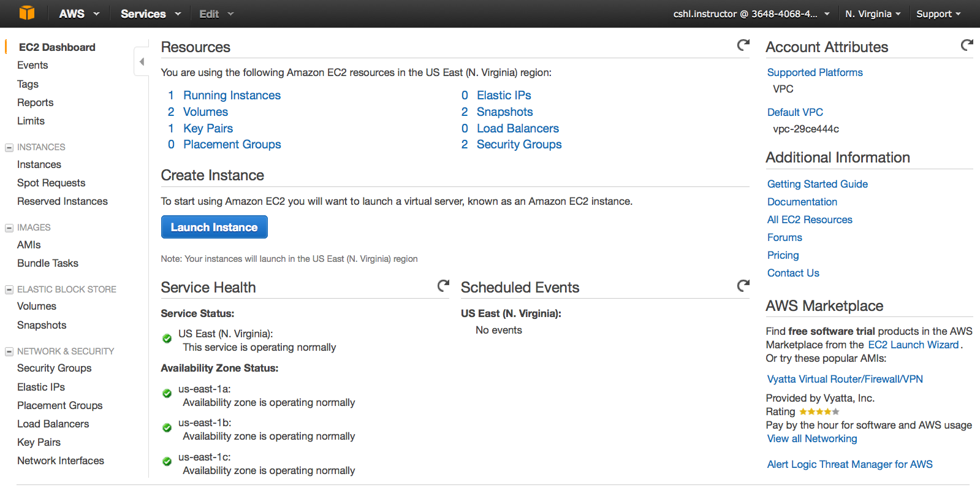Open the Documentation link
980x490 pixels.
[802, 202]
